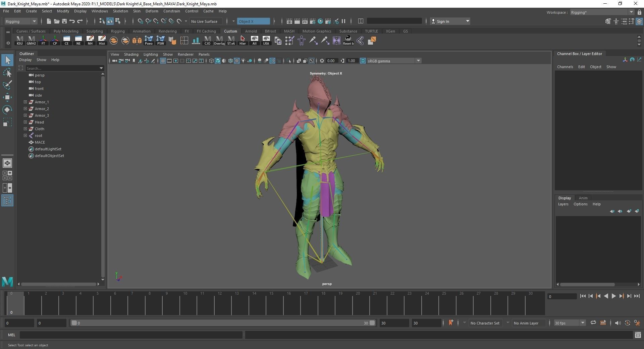Click the PSW paint skin weights shelf icon
This screenshot has width=644, height=349.
[x=161, y=41]
